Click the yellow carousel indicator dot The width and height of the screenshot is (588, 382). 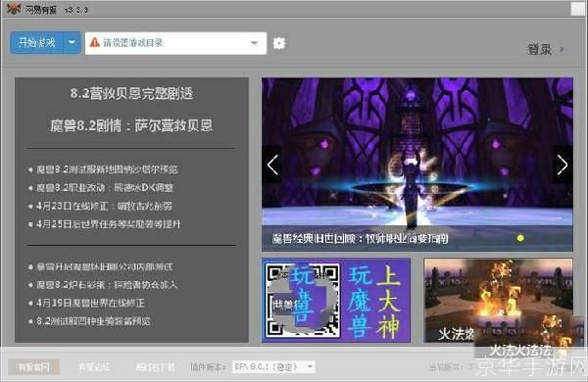520,238
